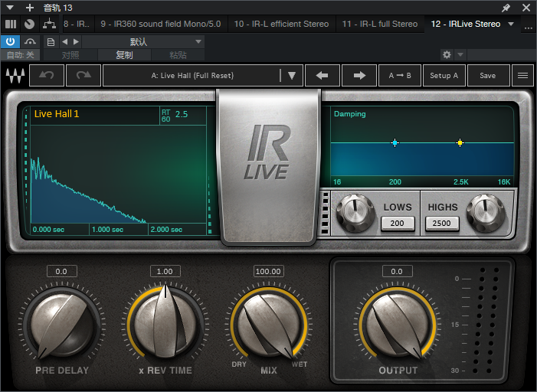Click the LOWS gain knob
Viewport: 537px width, 392px height.
(355, 213)
